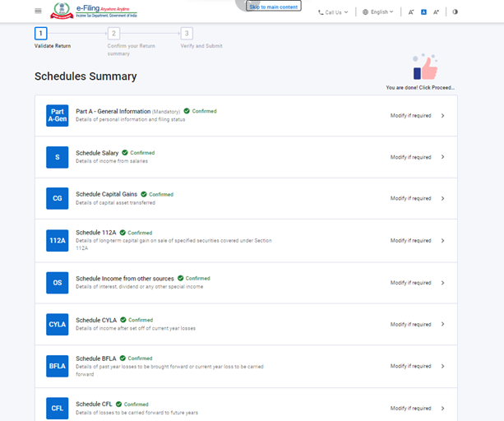Viewport: 504px width, 421px height.
Task: Increase font size with A+ button
Action: [436, 12]
